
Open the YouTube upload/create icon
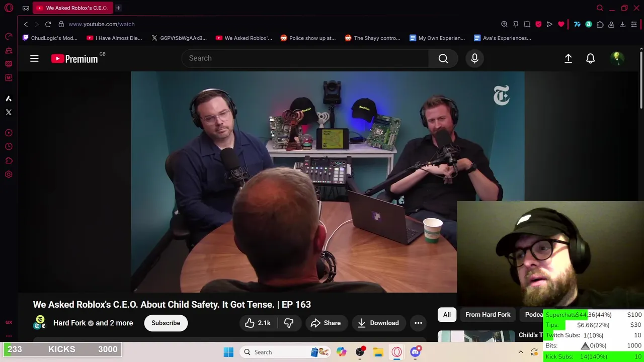coord(568,59)
